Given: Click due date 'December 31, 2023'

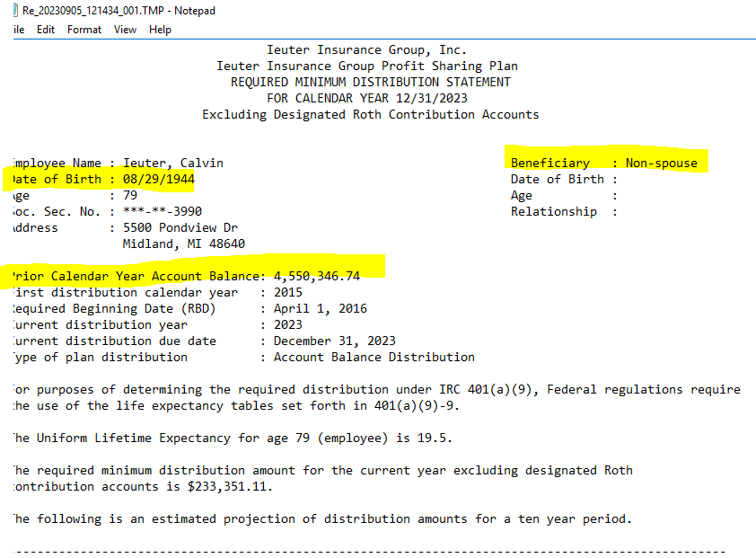Looking at the screenshot, I should [335, 341].
